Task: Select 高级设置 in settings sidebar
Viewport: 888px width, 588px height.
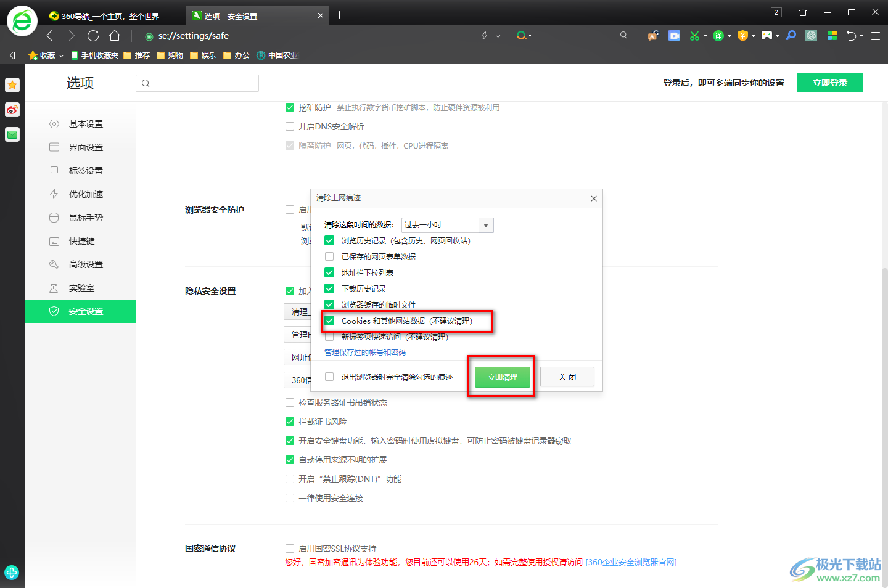Action: [x=80, y=264]
